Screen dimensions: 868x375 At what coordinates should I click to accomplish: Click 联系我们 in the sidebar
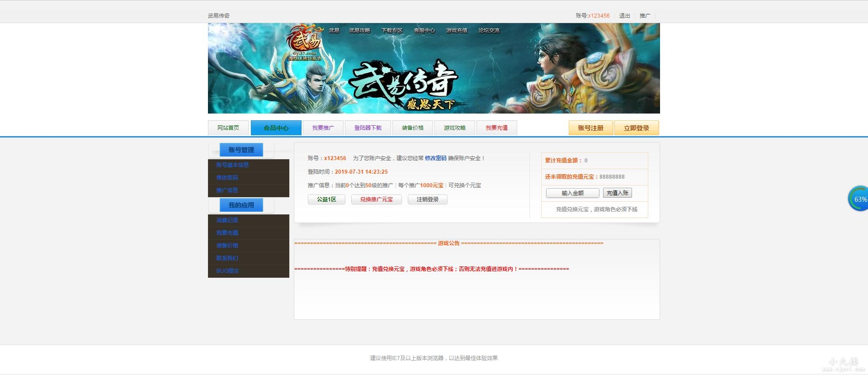point(227,258)
